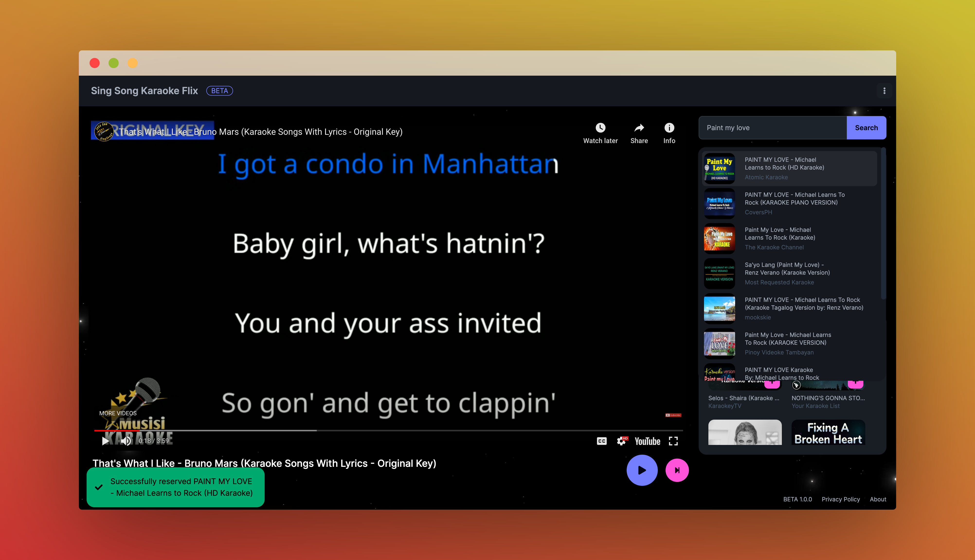Click the green reservation success notification
Screen dimensions: 975x560
(x=175, y=487)
